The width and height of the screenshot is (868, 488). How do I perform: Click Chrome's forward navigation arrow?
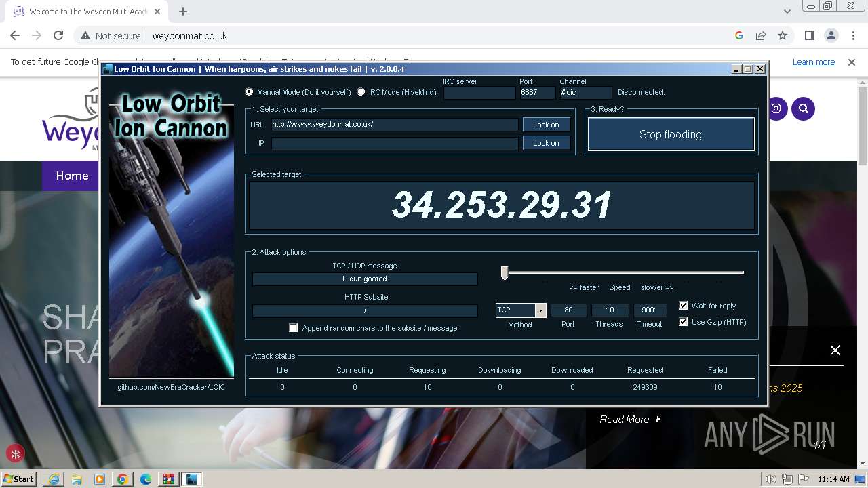(x=37, y=36)
